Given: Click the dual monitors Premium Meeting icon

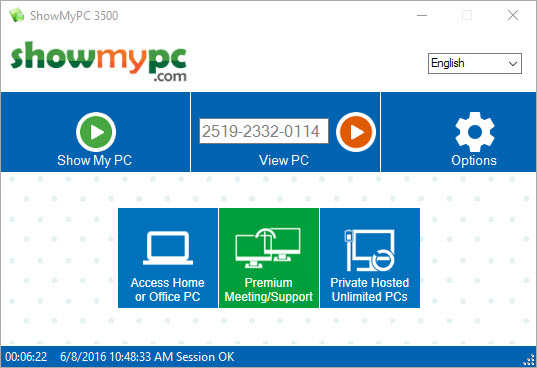Looking at the screenshot, I should [268, 248].
